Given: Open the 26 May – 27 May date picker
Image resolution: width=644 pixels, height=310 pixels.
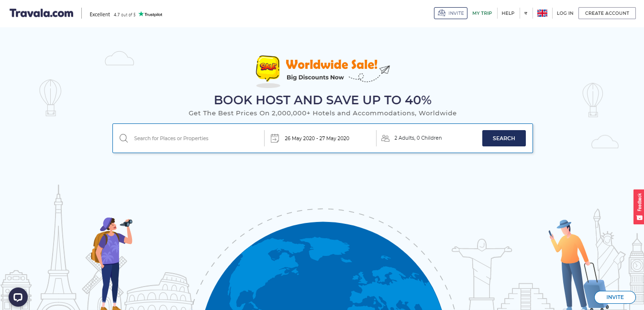Looking at the screenshot, I should (x=317, y=138).
